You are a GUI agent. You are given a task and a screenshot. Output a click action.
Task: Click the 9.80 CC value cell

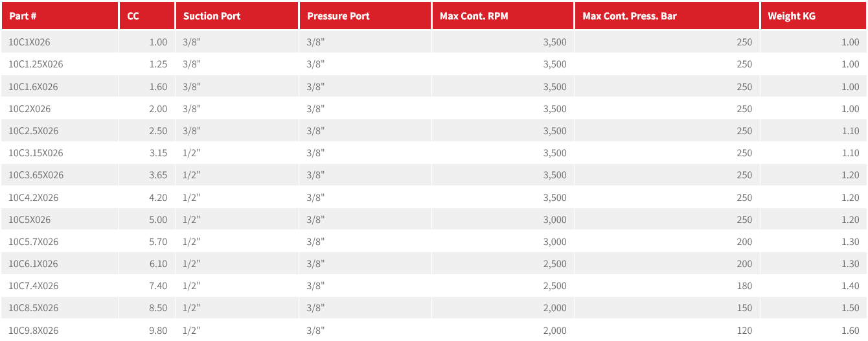tap(158, 331)
